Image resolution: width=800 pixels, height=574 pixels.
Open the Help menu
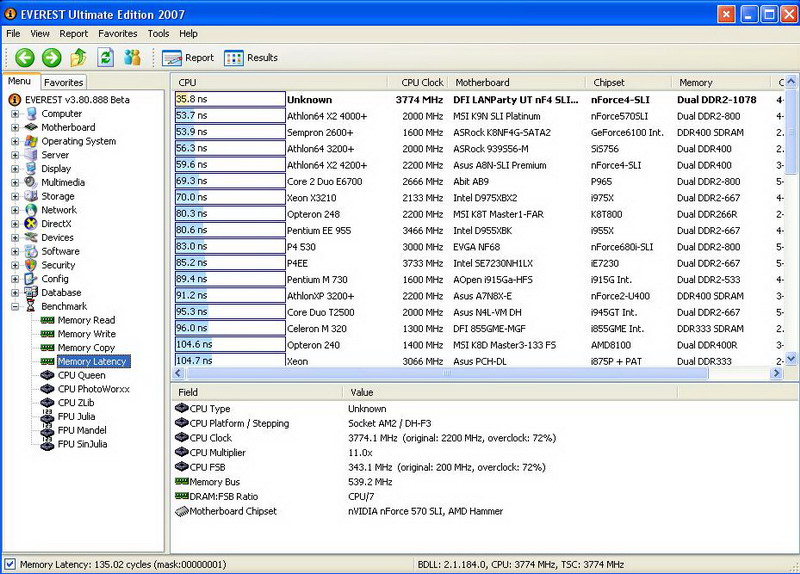pyautogui.click(x=188, y=34)
